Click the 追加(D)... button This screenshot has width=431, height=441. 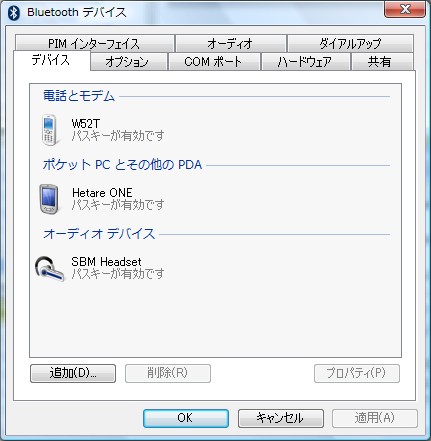[x=73, y=373]
